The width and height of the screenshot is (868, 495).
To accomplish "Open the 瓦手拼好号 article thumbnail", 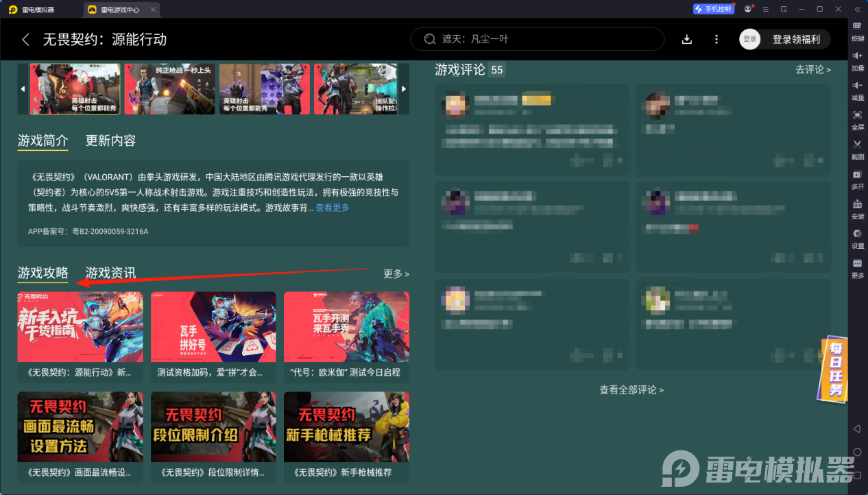I will 213,327.
